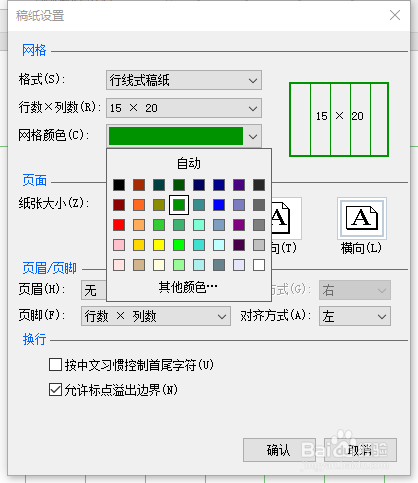Image resolution: width=418 pixels, height=483 pixels.
Task: Collapse the 网格颜色 color dropdown arrow
Action: click(x=253, y=136)
